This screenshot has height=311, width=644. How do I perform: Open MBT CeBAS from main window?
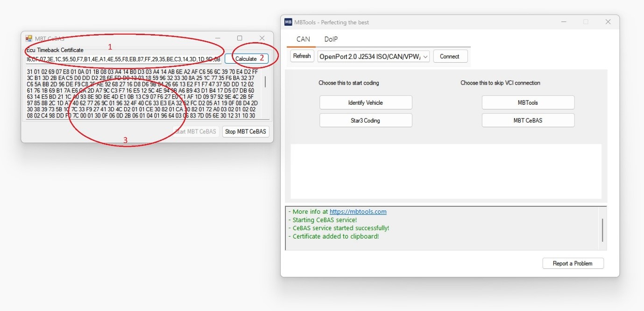pyautogui.click(x=528, y=120)
